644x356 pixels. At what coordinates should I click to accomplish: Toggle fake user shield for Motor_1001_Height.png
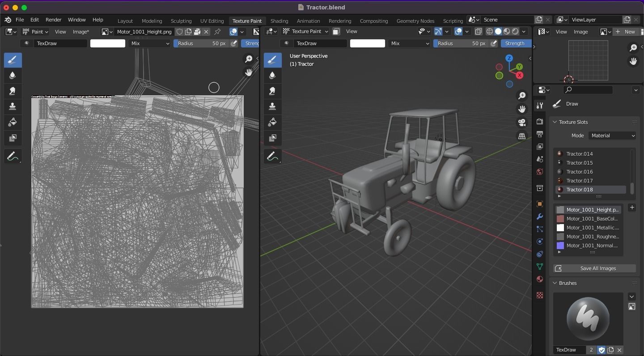tap(179, 32)
